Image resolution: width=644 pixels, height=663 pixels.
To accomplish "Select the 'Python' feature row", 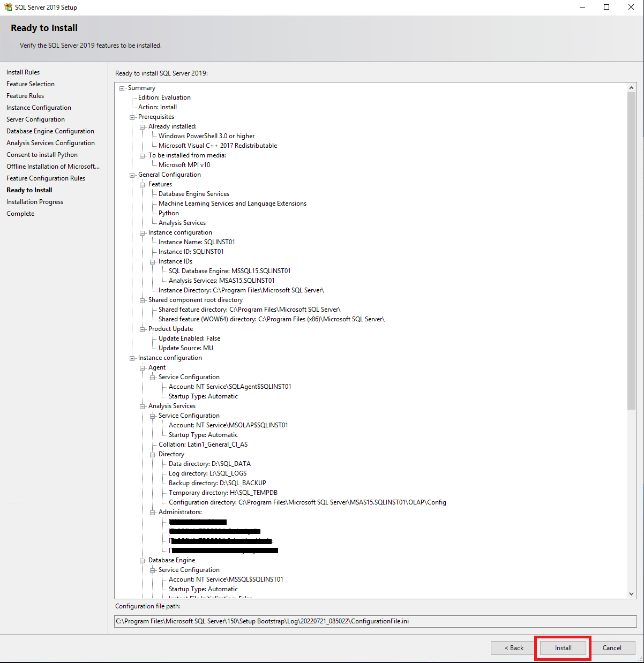I will pos(169,213).
